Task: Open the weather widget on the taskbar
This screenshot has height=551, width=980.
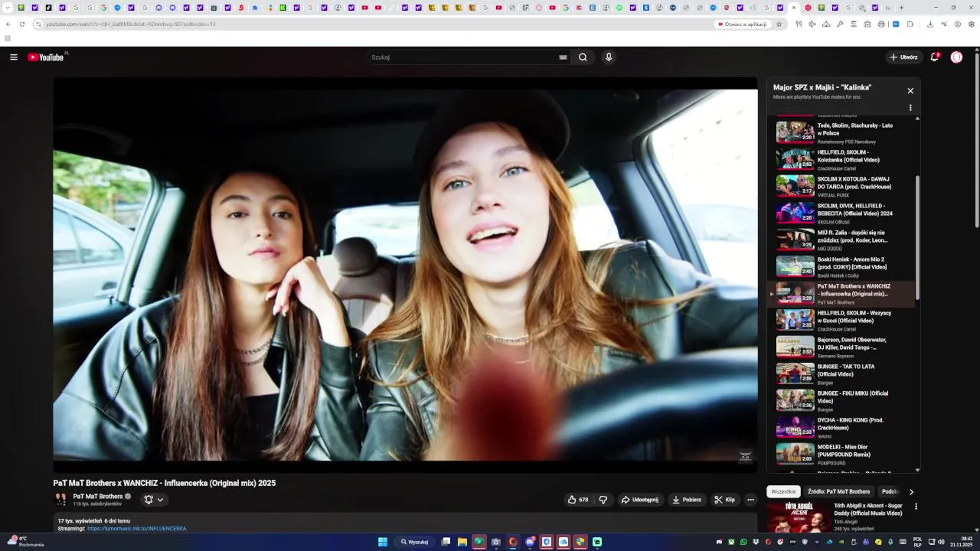Action: 25,541
